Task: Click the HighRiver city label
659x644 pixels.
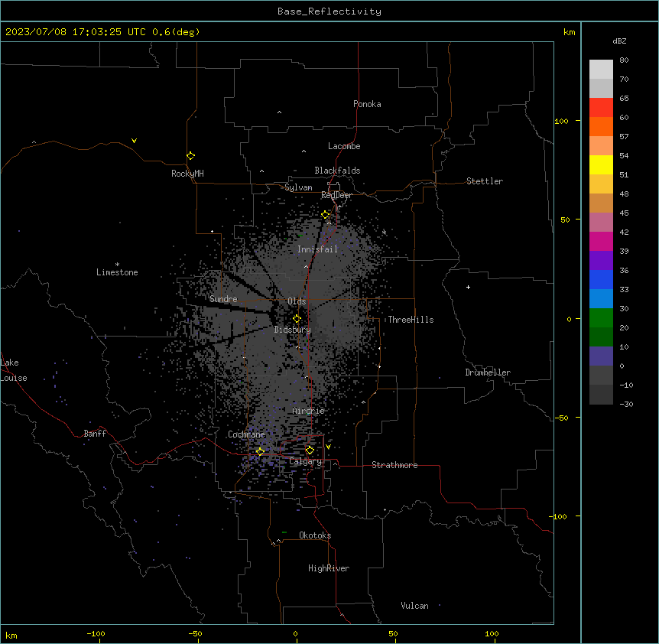Action: (x=329, y=568)
